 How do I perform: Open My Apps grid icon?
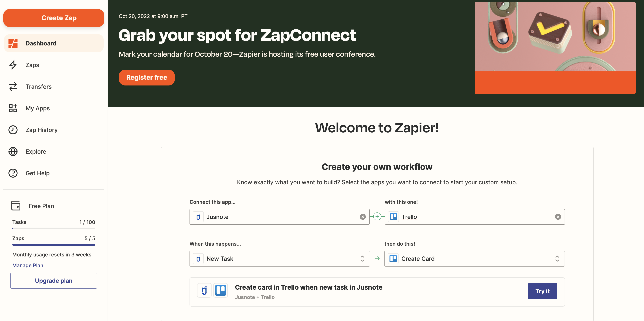tap(13, 108)
